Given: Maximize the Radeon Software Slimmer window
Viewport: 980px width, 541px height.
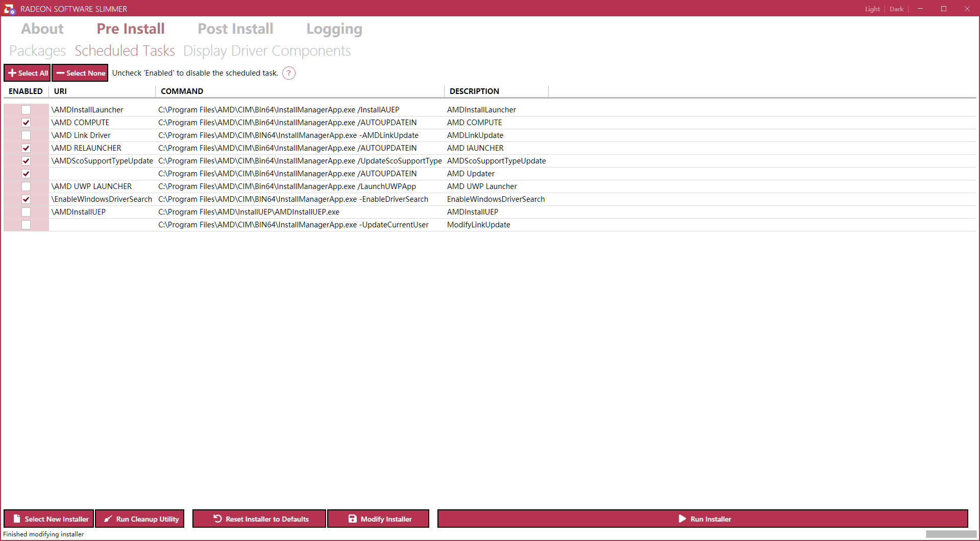Looking at the screenshot, I should pyautogui.click(x=944, y=9).
